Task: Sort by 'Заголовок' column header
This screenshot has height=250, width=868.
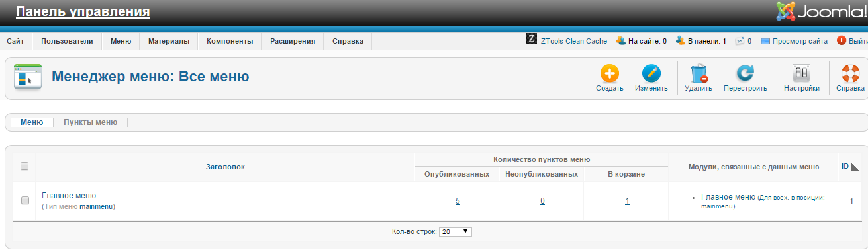Action: tap(225, 167)
